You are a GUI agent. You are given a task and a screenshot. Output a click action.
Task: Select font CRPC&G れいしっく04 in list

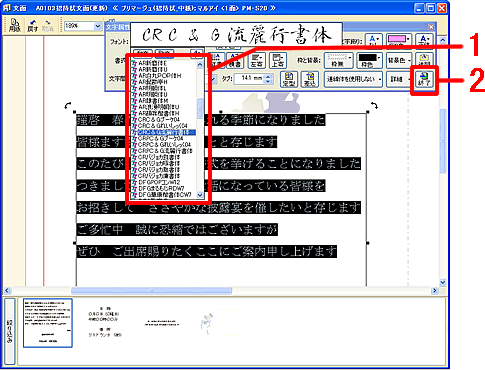[x=164, y=145]
